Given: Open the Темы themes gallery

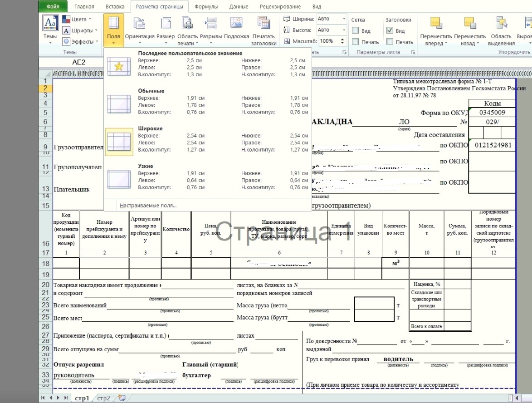Looking at the screenshot, I should 50,29.
